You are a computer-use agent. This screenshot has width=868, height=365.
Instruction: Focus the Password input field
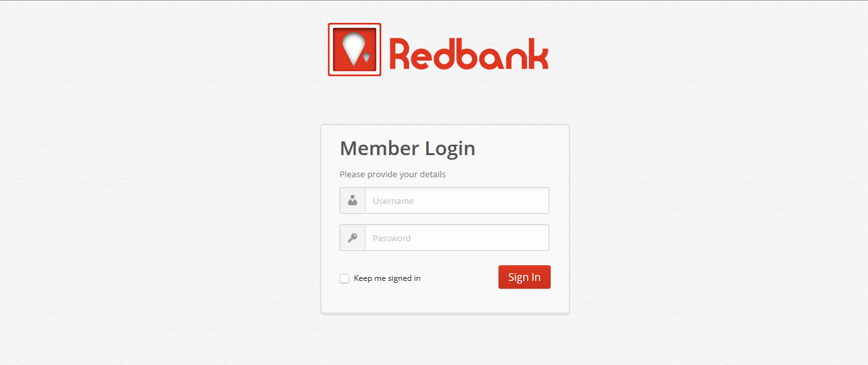[x=457, y=238]
